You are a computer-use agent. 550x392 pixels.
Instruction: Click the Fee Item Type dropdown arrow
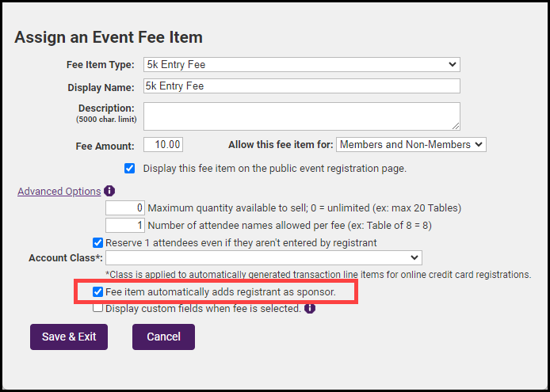pos(453,64)
